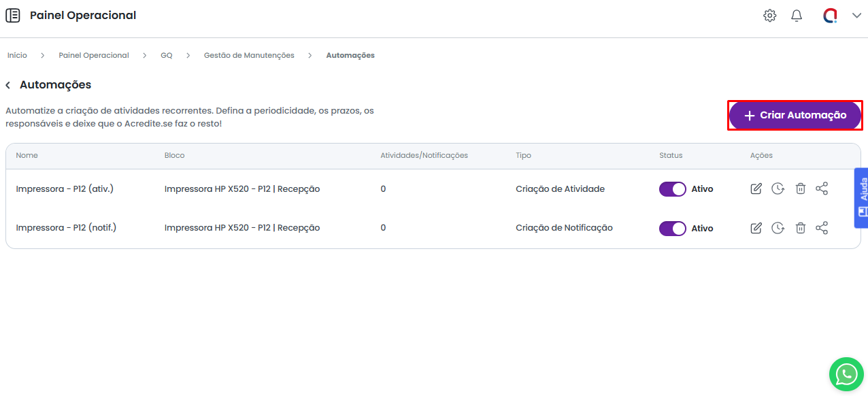The height and width of the screenshot is (396, 868).
Task: Click trash icon for Impressora - P12 (notif.)
Action: 801,229
